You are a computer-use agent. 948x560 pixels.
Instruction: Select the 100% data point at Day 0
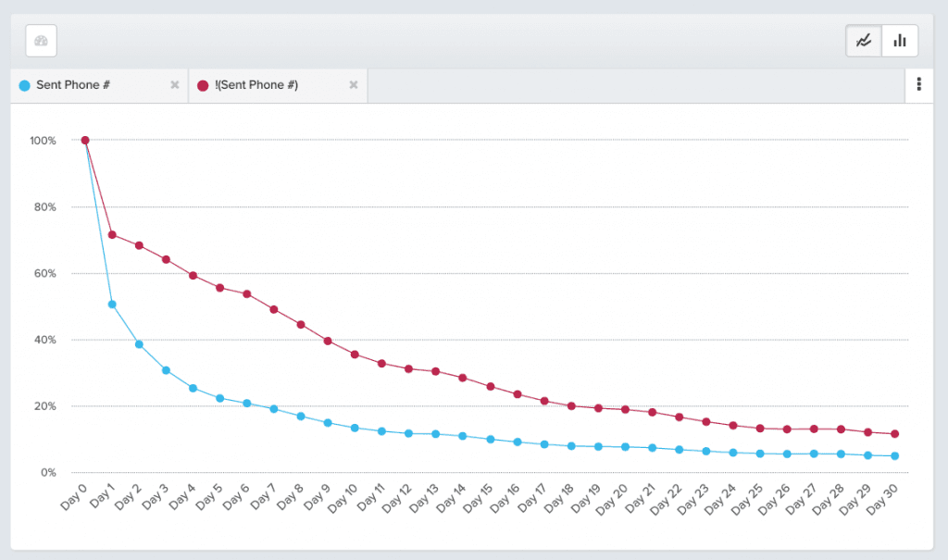click(85, 141)
